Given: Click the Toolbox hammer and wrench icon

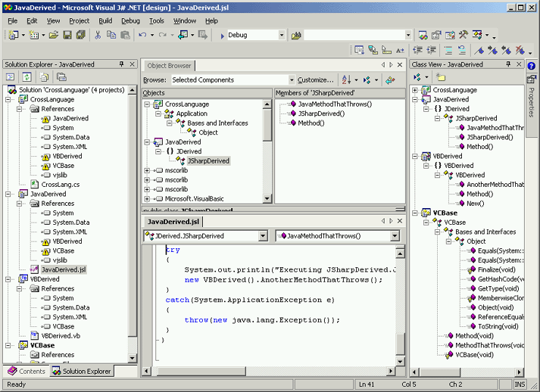Looking at the screenshot, I should 464,35.
